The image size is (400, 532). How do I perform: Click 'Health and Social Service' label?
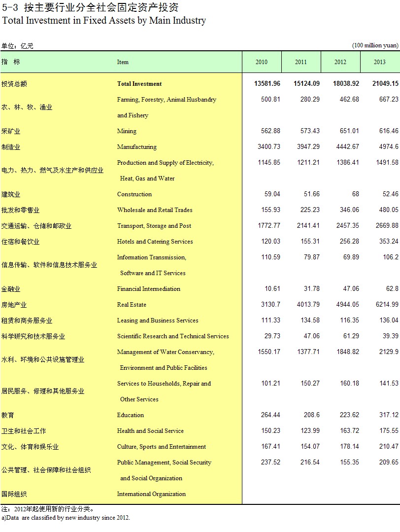pos(150,431)
